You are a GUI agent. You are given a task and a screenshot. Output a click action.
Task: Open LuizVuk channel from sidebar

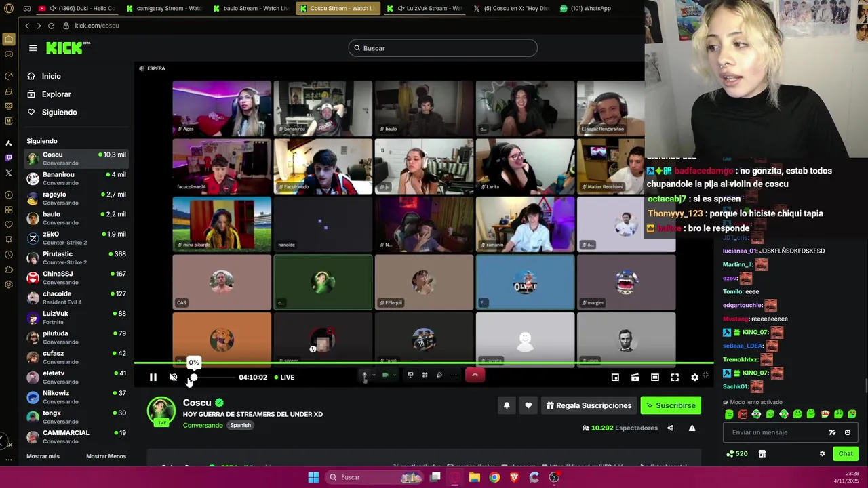pyautogui.click(x=76, y=317)
